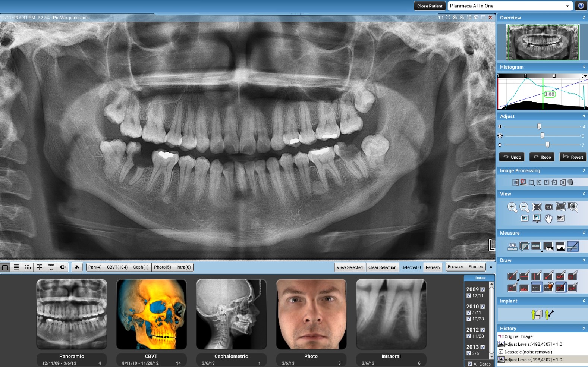Click the Close Patient button
Viewport: 588px width, 367px height.
point(430,6)
